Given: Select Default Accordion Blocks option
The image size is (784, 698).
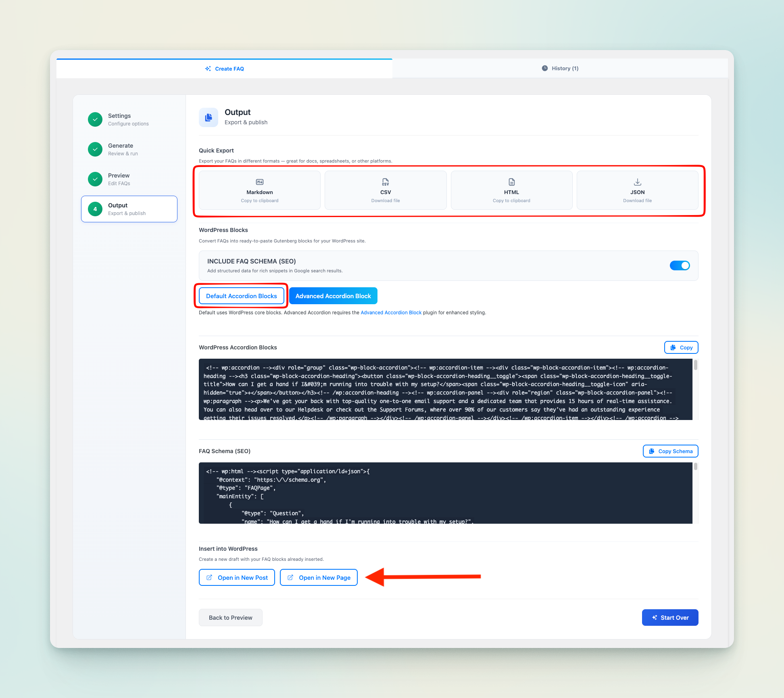Looking at the screenshot, I should click(x=241, y=296).
